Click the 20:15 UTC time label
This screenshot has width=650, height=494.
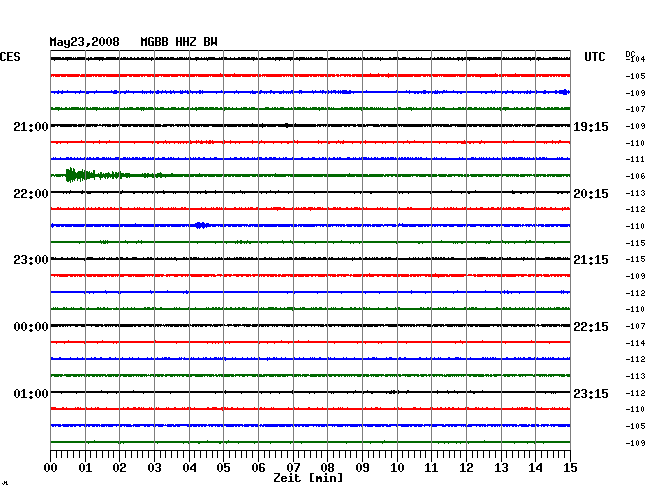coord(591,194)
